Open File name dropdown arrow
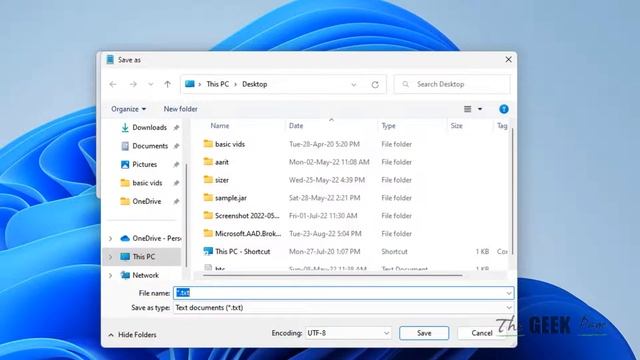640x360 pixels. (509, 293)
